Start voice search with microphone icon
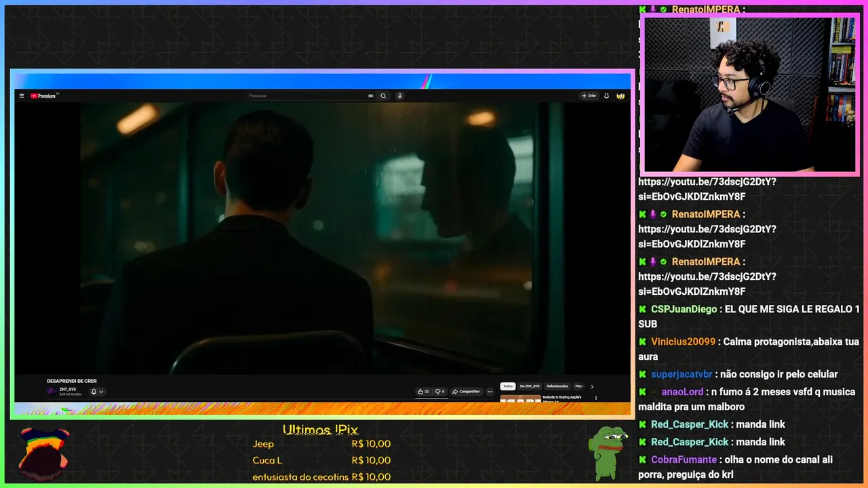Viewport: 868px width, 488px height. coord(400,96)
